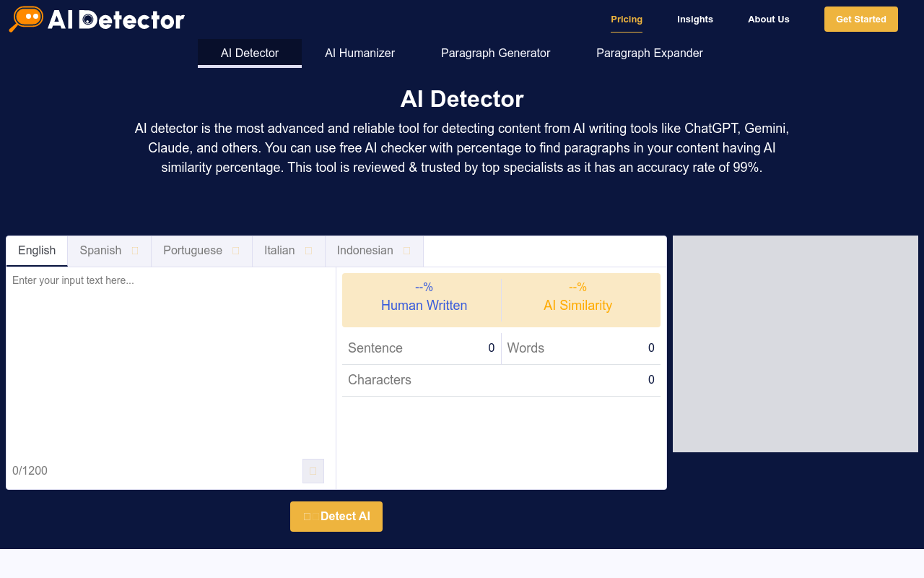Screen dimensions: 924x578
Task: Select the Indonesian language tab
Action: [x=374, y=251]
